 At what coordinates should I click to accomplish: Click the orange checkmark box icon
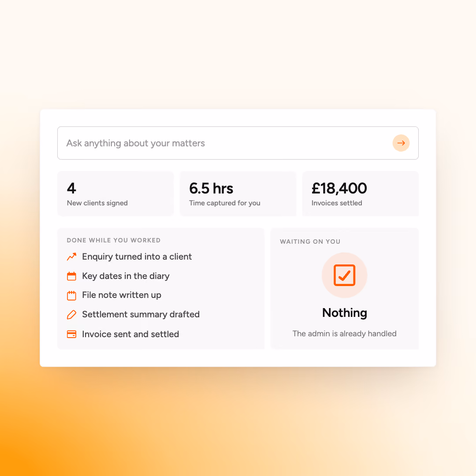pos(344,275)
